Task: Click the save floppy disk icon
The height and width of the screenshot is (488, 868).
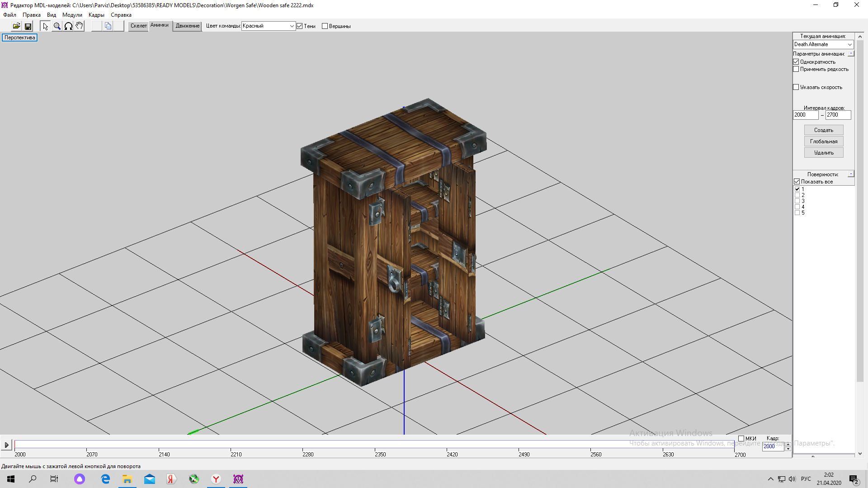Action: [28, 26]
